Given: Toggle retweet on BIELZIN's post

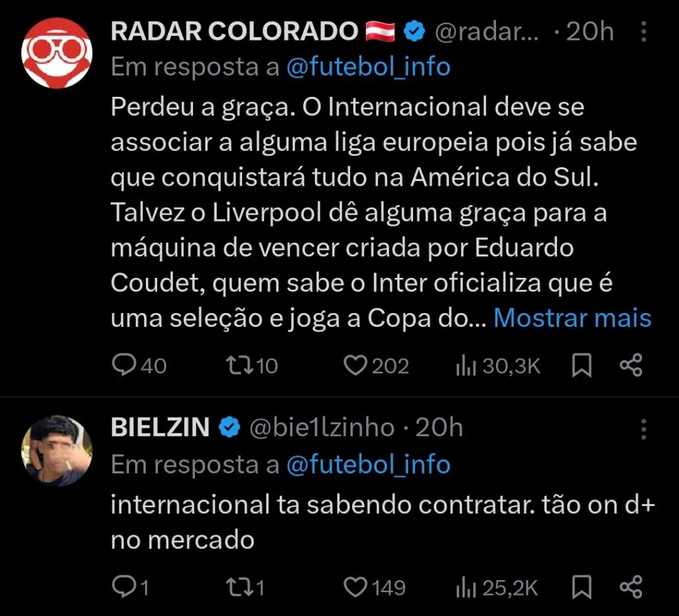Looking at the screenshot, I should pyautogui.click(x=239, y=586).
